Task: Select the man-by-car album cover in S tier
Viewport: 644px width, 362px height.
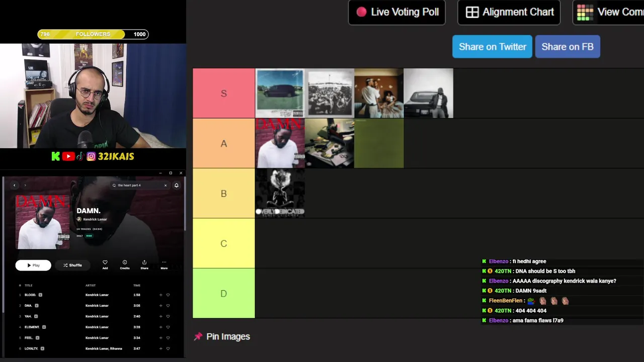Action: pyautogui.click(x=428, y=93)
